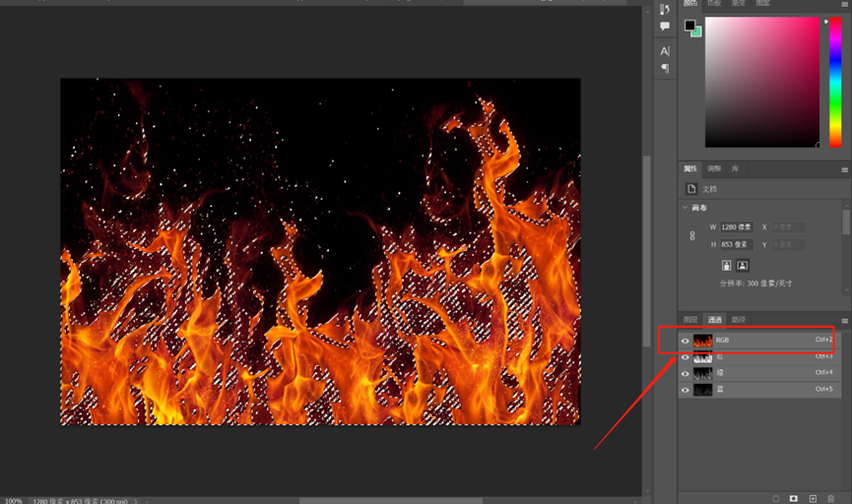Switch to the 路径 paths tab
Viewport: 852px width, 504px height.
coord(739,320)
